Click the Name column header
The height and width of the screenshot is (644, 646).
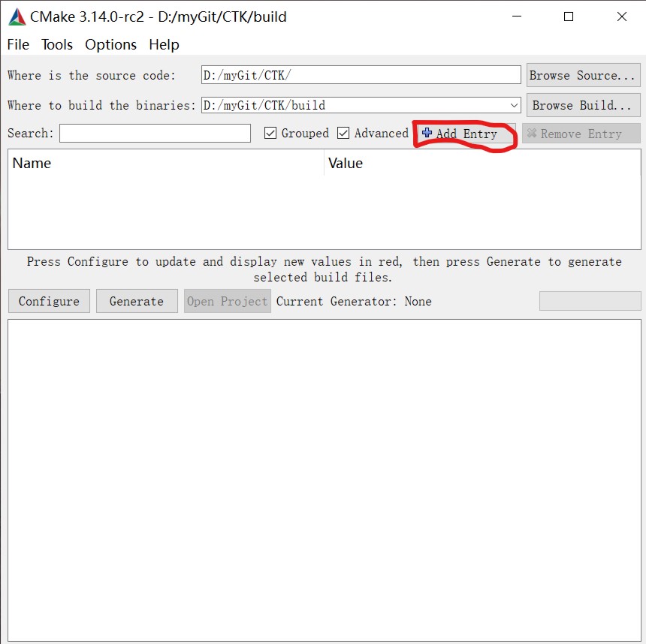click(166, 163)
